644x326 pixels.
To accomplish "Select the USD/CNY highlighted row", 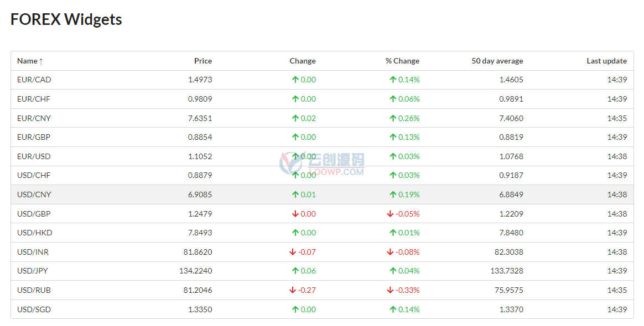I will click(x=322, y=195).
